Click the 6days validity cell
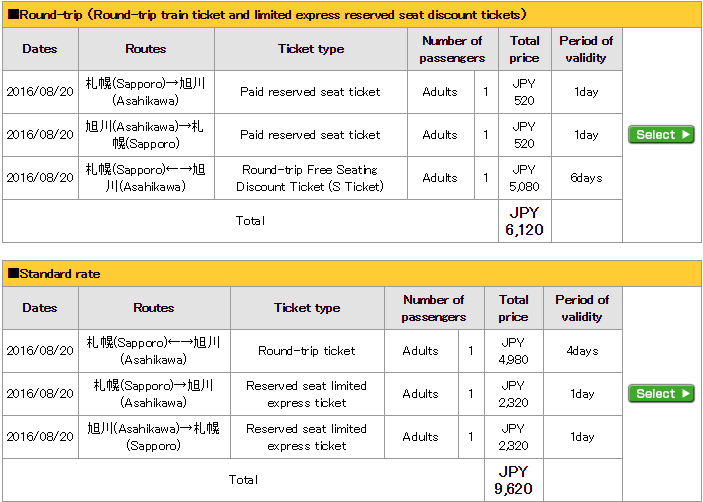This screenshot has height=502, width=703. [x=586, y=178]
